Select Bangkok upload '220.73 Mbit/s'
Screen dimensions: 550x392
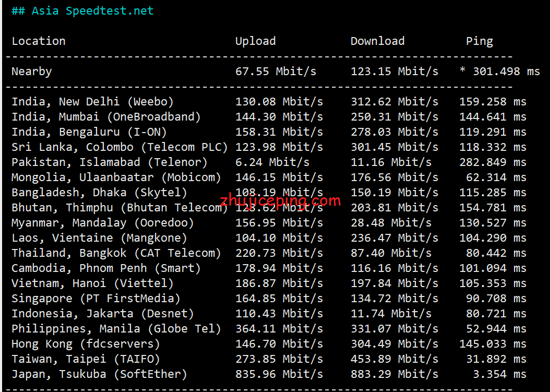279,253
